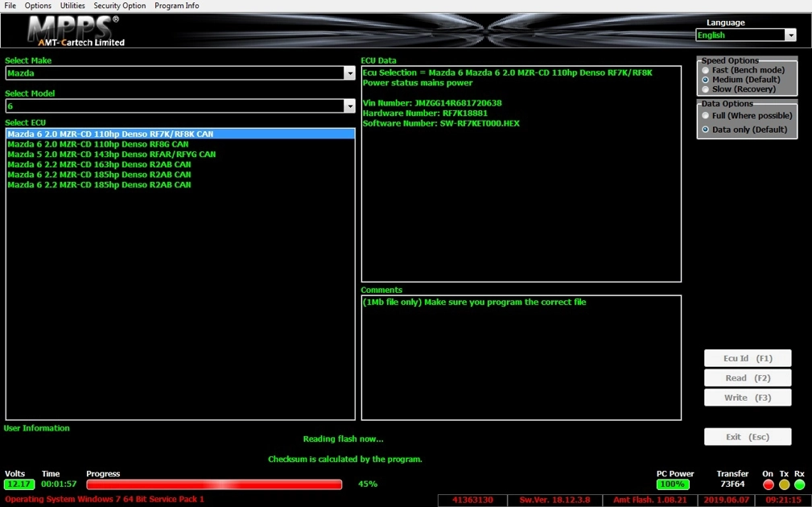Open the Utilities menu
Image resolution: width=812 pixels, height=507 pixels.
72,6
